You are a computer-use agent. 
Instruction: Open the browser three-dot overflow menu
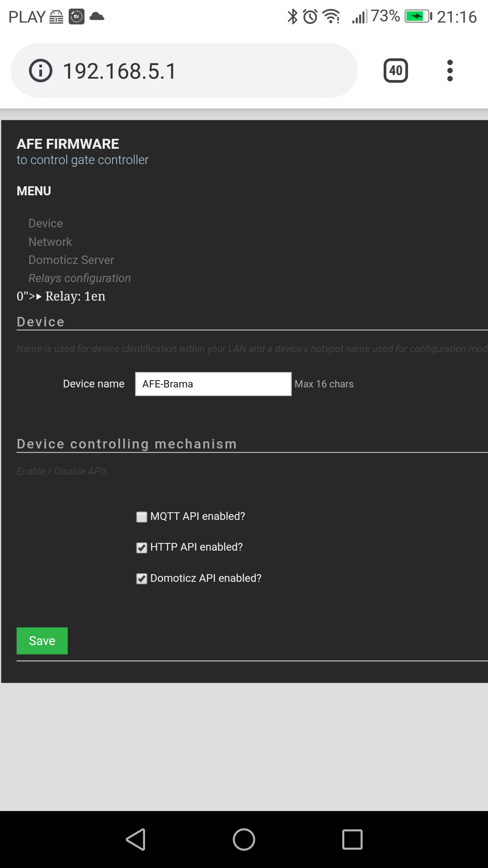450,71
